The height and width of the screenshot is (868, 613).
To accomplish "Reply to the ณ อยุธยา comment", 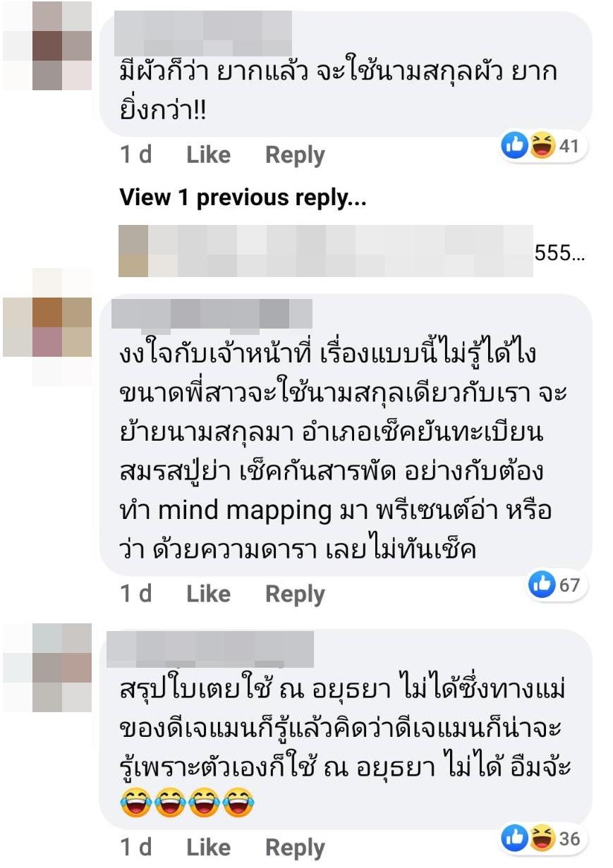I will tap(295, 848).
